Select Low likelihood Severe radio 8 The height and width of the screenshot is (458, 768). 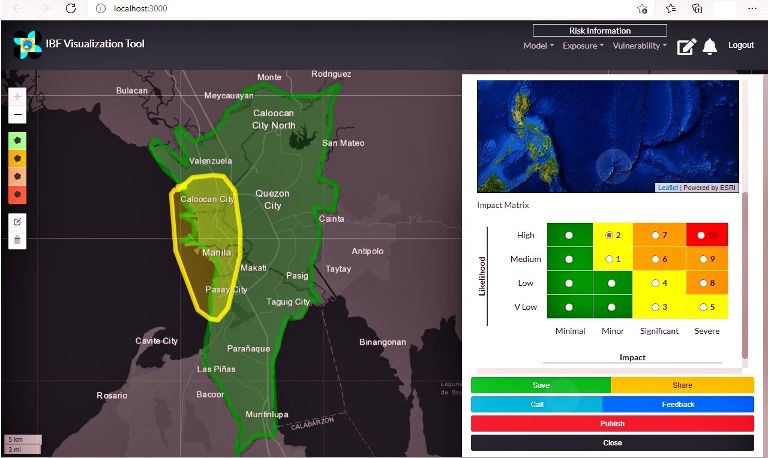[x=703, y=283]
